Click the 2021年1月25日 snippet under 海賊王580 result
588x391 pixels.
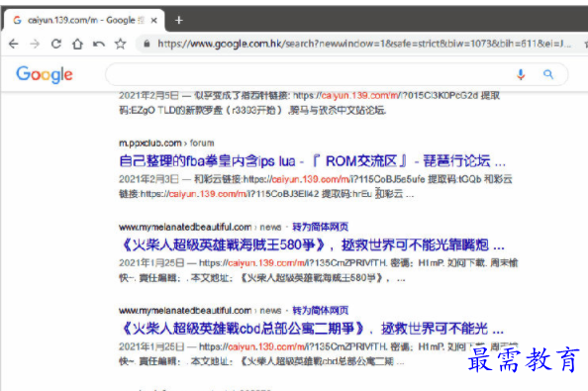[x=318, y=270]
